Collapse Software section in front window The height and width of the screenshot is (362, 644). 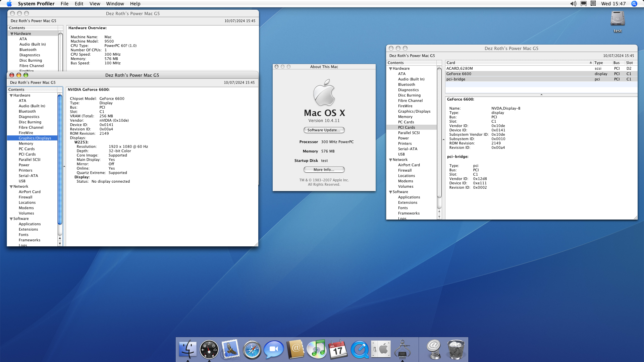(11, 219)
